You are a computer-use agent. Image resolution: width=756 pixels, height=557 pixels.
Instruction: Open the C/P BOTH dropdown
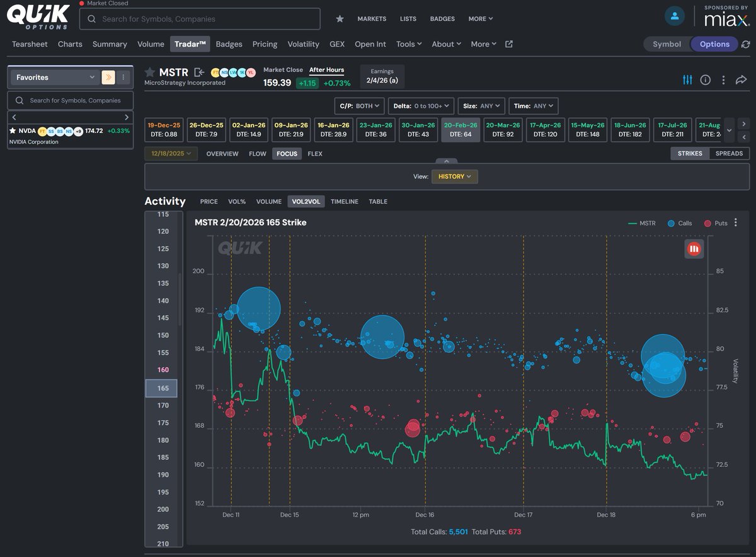tap(359, 106)
